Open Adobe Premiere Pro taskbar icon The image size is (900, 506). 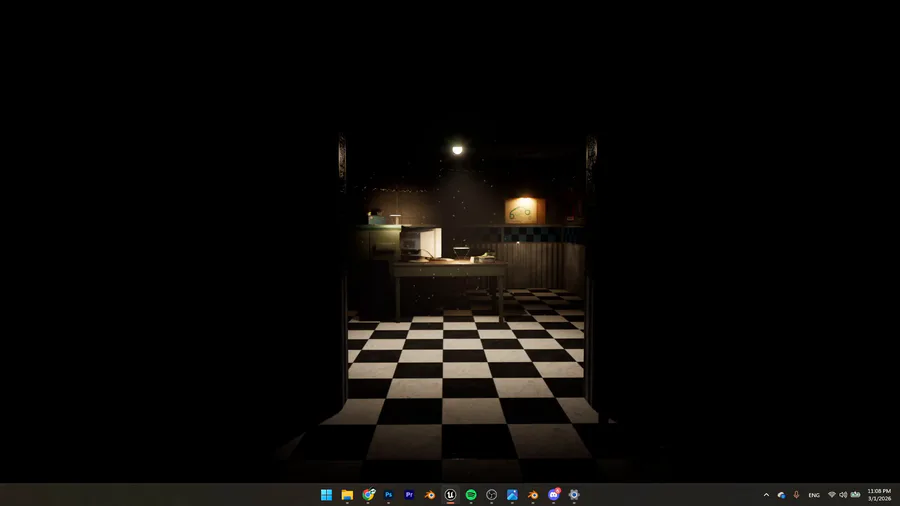pyautogui.click(x=409, y=495)
